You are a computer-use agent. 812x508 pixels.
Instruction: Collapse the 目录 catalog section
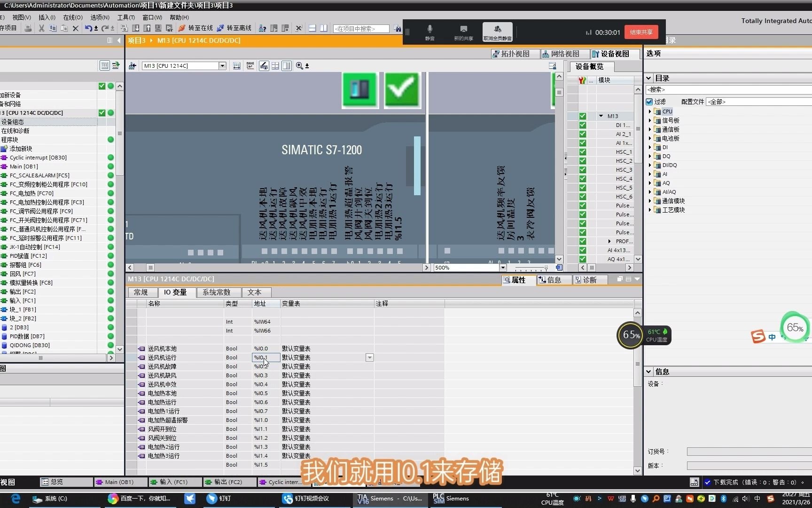point(648,78)
